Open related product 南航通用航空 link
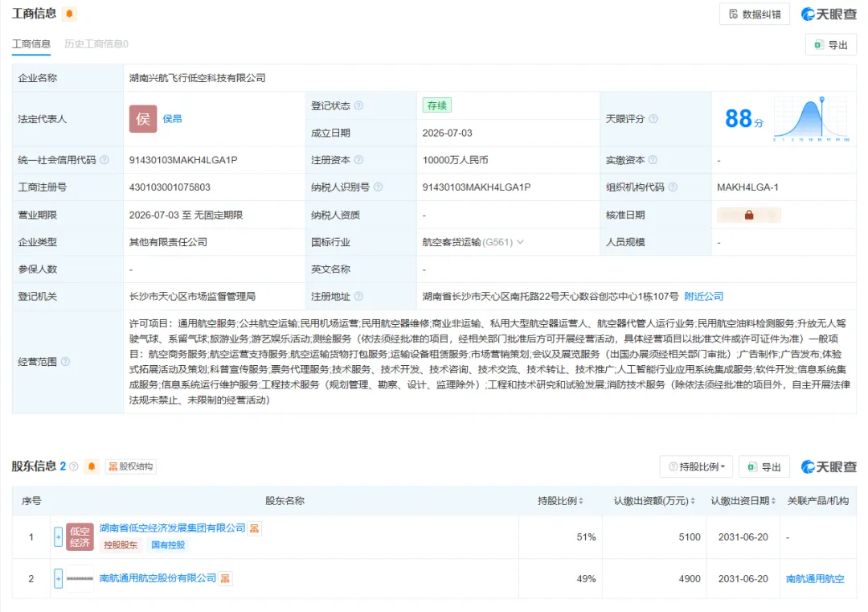 pyautogui.click(x=815, y=579)
